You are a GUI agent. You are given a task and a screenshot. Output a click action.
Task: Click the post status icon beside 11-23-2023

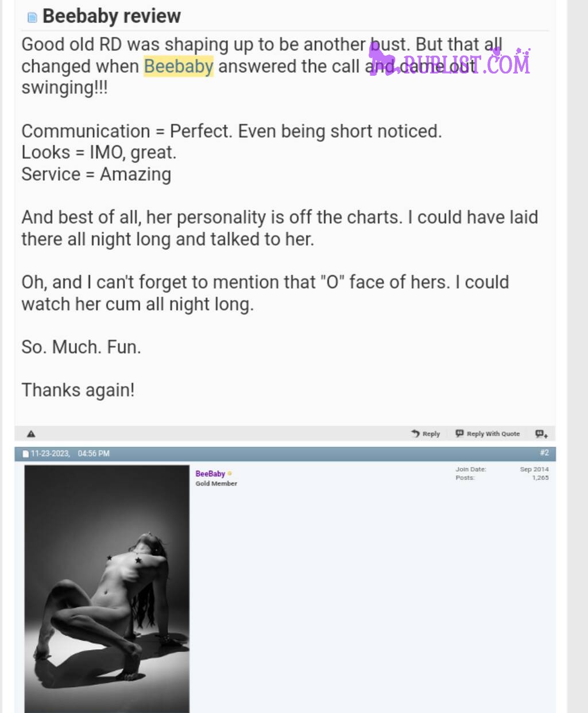[25, 454]
